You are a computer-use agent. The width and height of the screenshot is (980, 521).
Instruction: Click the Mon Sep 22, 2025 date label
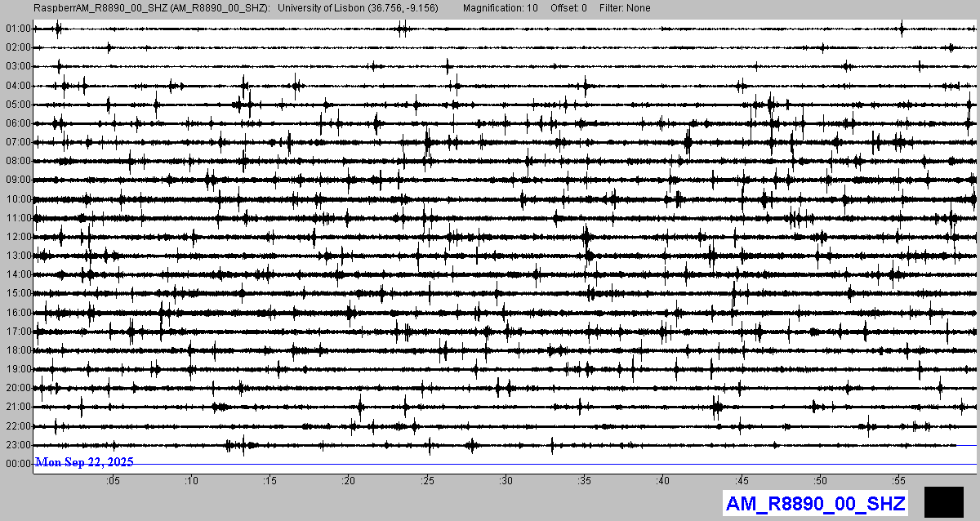click(x=84, y=462)
